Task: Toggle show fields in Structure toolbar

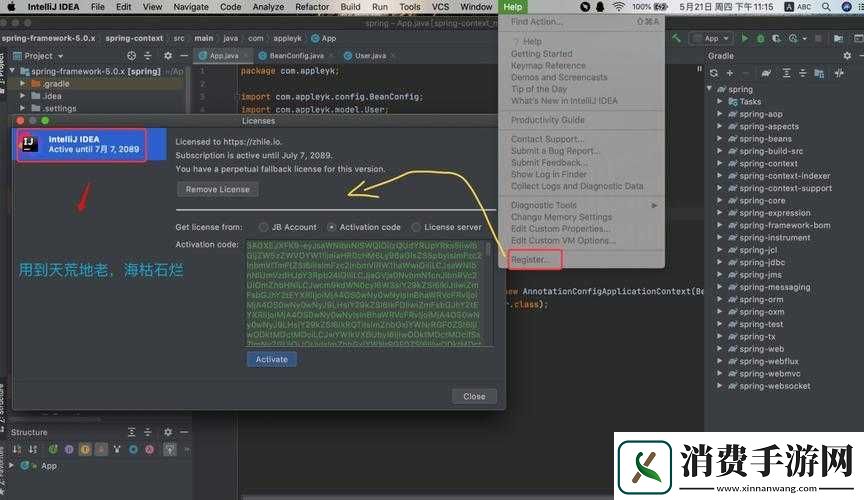Action: pos(85,449)
